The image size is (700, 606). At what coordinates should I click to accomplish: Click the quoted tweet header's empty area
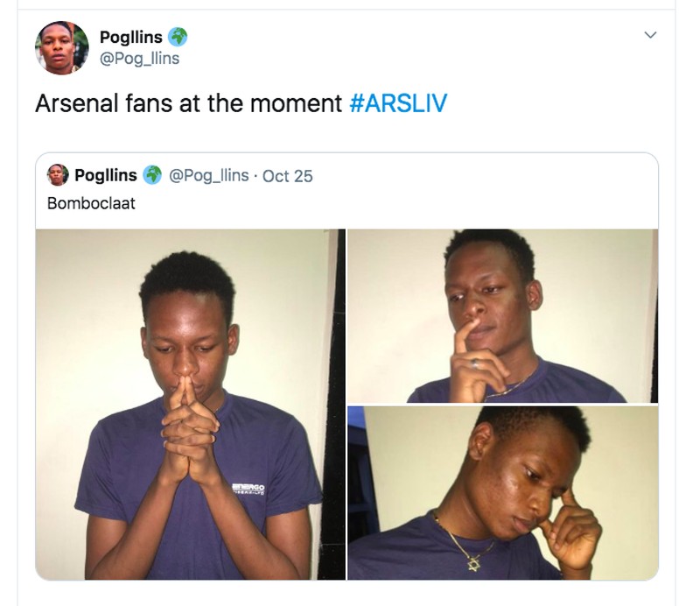[x=481, y=175]
